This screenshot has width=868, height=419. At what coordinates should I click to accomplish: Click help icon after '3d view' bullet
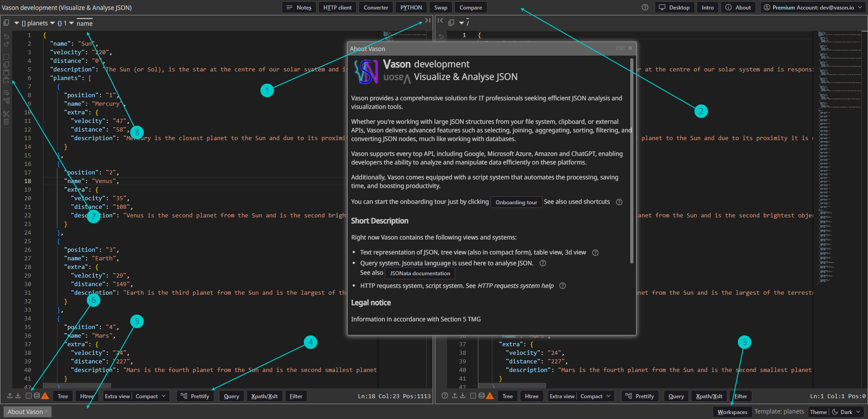click(595, 253)
